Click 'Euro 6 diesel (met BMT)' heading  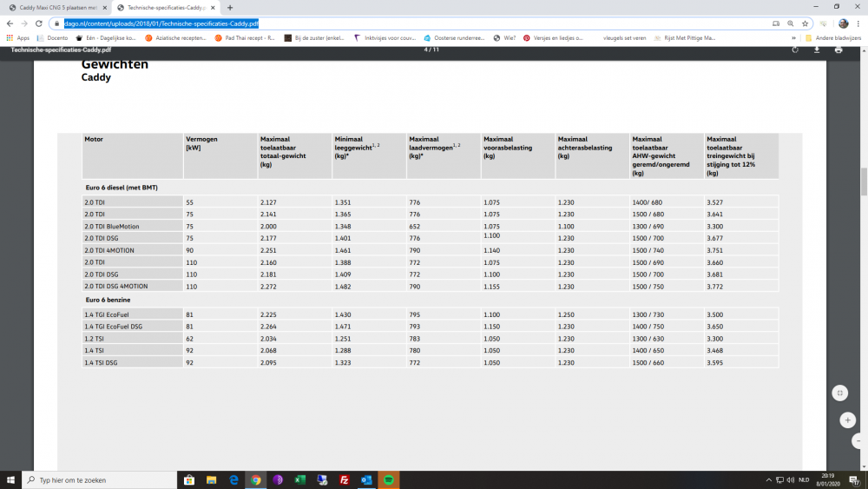[122, 188]
